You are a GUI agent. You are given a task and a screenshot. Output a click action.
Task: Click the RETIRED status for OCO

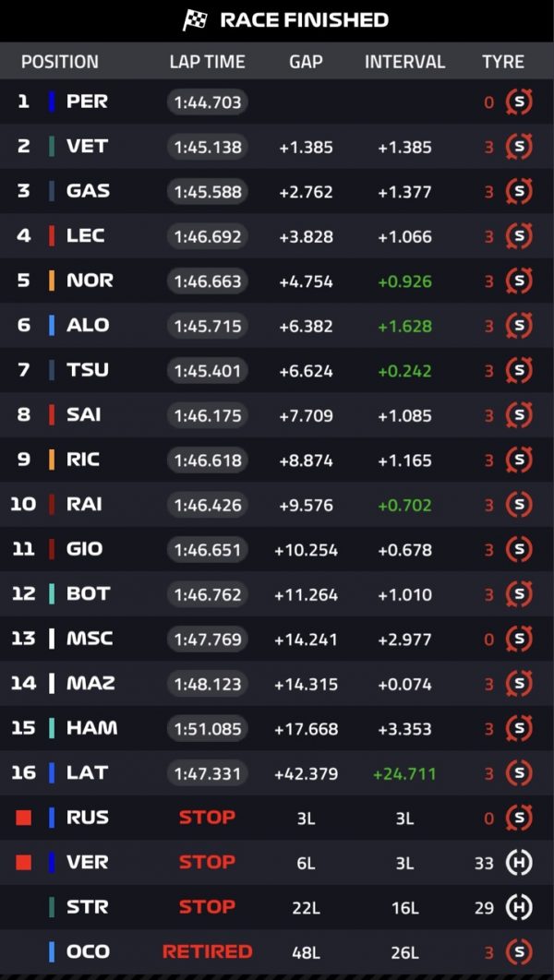point(207,952)
